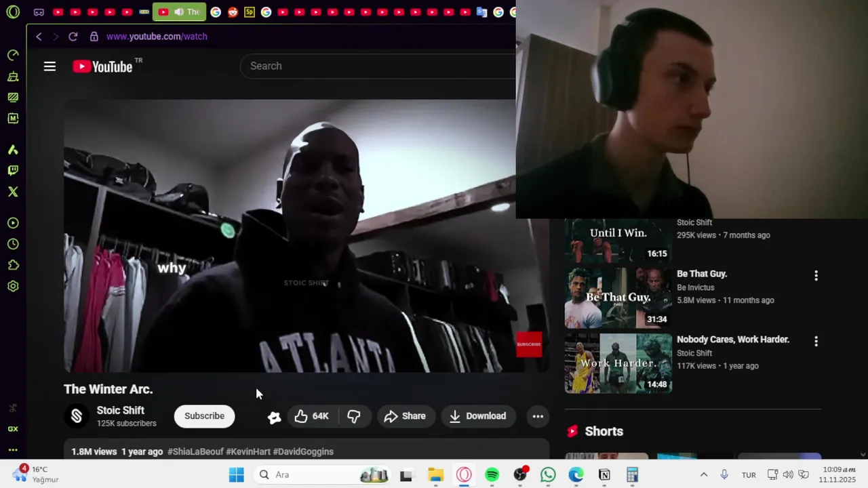Screen dimensions: 868x488
Task: Toggle the taskbar microphone icon
Action: (724, 474)
